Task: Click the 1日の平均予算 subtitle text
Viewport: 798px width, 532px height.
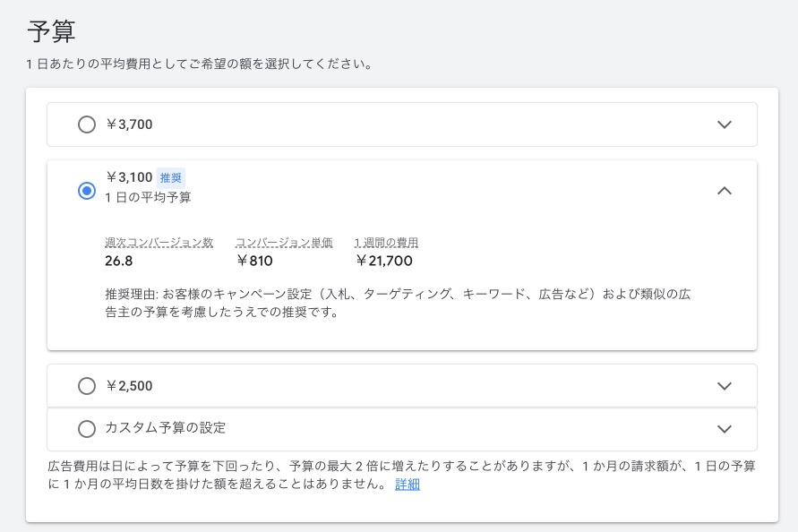Action: click(x=148, y=197)
